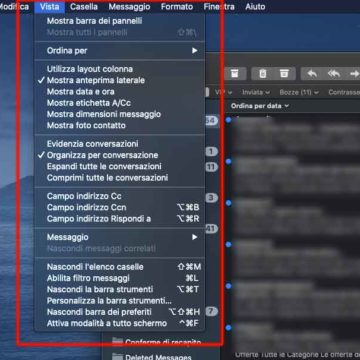
Task: Enable Mostra etichetta A/Cc
Action: click(120, 103)
